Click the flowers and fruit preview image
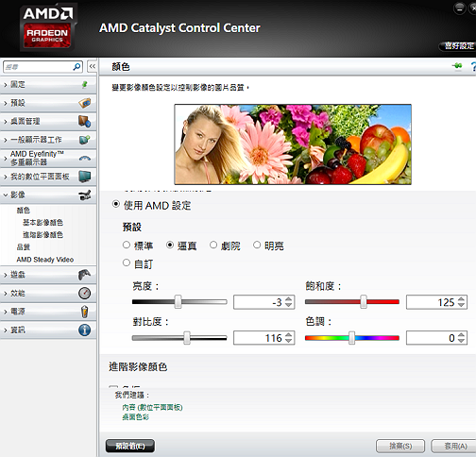Image resolution: width=476 pixels, height=457 pixels. tap(293, 144)
